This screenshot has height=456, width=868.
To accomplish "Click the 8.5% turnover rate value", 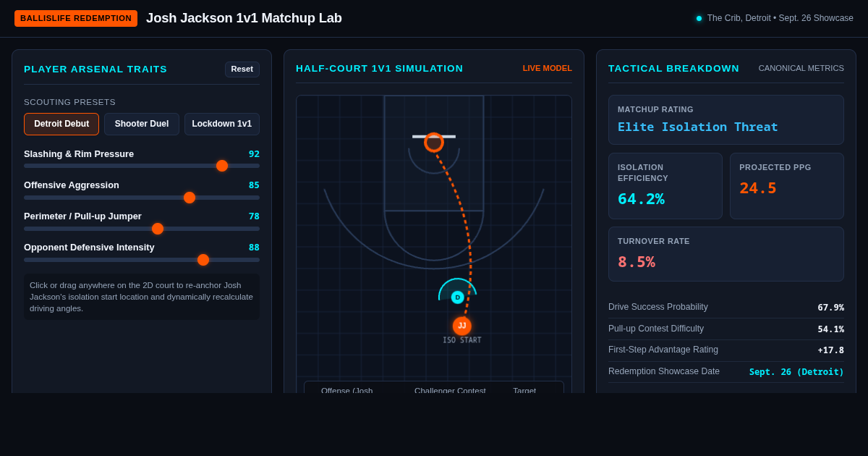I will pos(637,262).
